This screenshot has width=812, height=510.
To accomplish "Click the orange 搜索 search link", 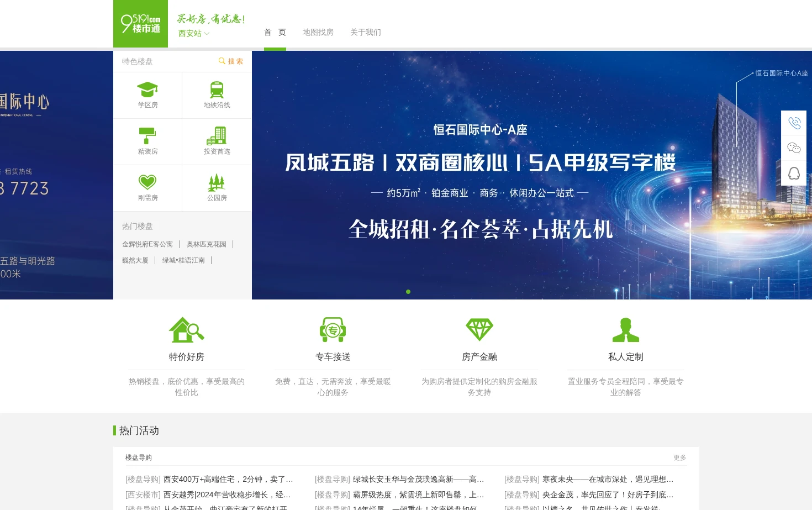I will tap(231, 61).
